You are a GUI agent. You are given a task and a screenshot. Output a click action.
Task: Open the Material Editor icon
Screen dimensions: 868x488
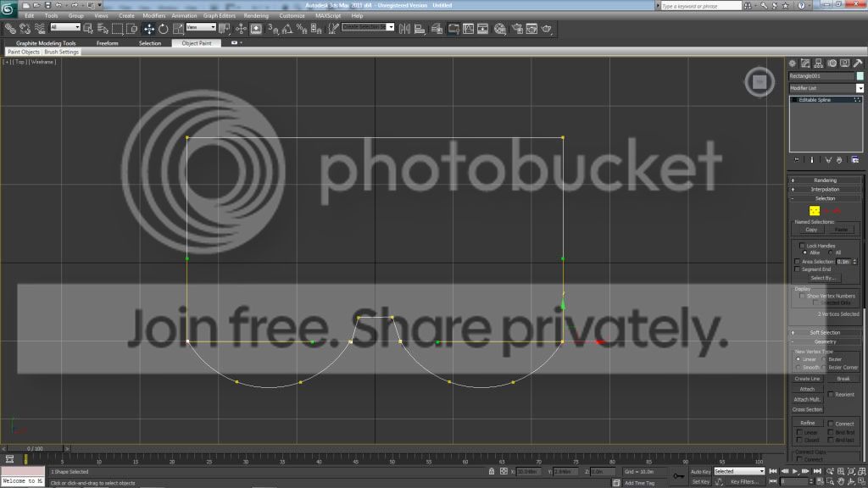(500, 29)
